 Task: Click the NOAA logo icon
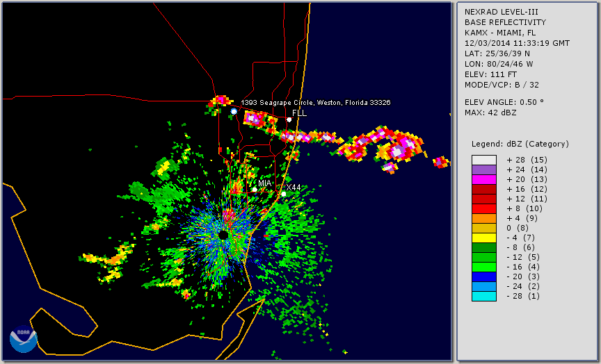click(x=24, y=339)
